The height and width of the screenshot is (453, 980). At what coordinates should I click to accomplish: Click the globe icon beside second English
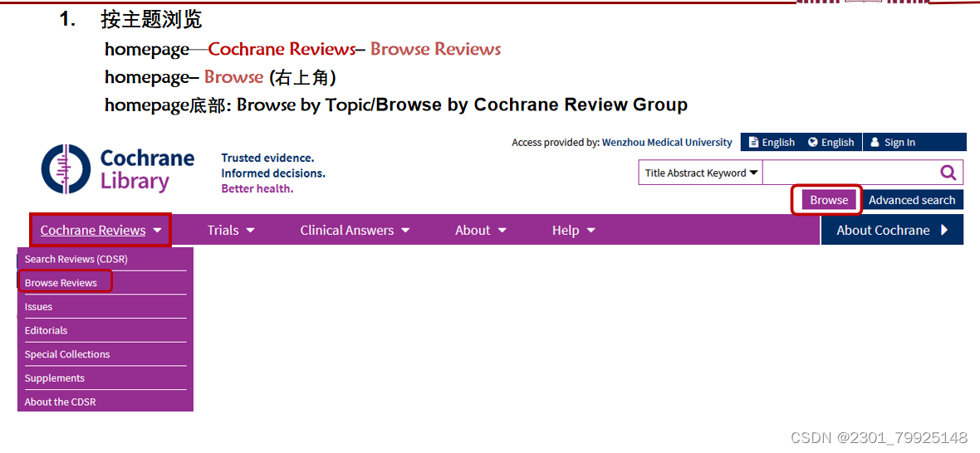click(812, 142)
